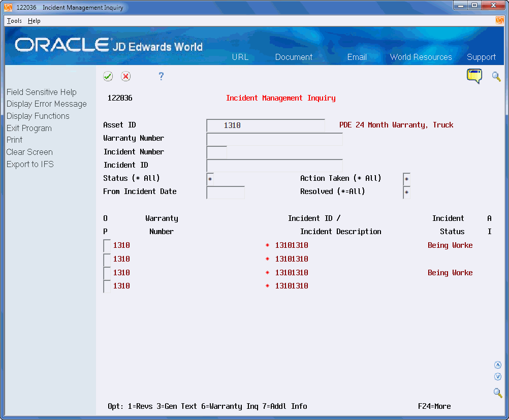Click Incident ID 13101310 in fourth row
This screenshot has height=420, width=509.
292,286
